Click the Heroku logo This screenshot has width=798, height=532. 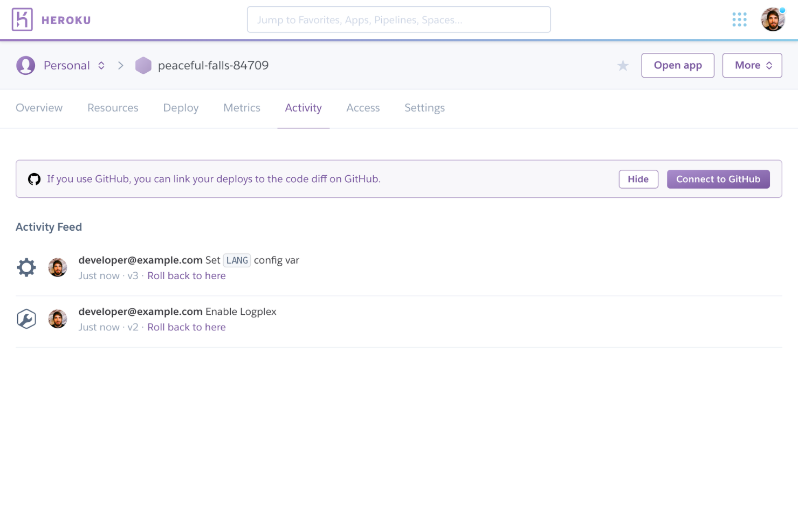click(51, 19)
